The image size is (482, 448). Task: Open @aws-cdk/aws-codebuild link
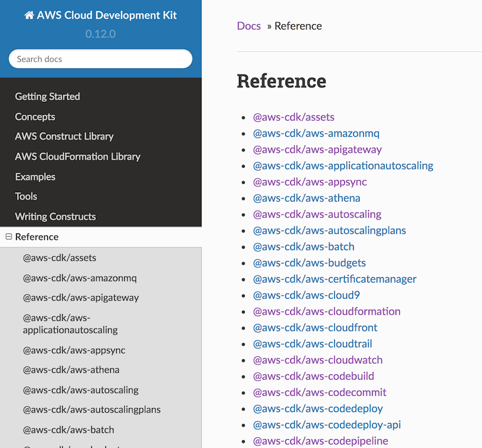(x=313, y=376)
